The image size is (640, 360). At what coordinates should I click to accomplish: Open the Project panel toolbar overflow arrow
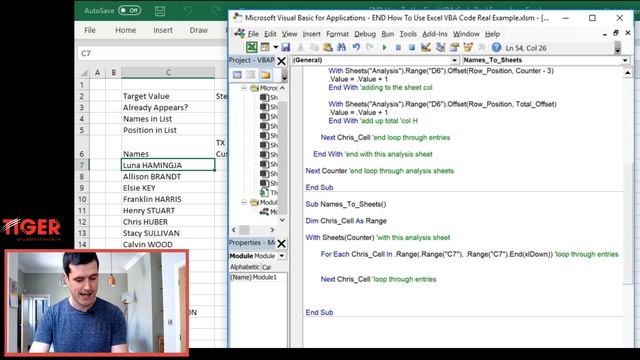pos(284,75)
